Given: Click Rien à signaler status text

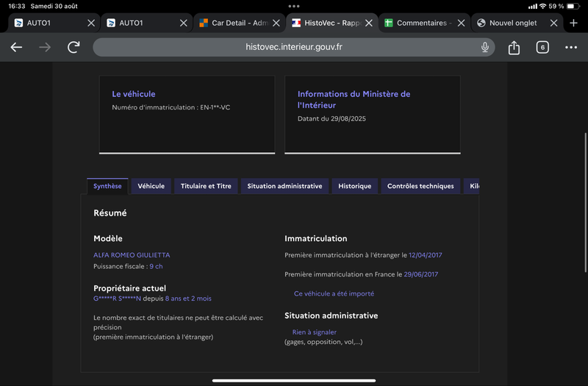Looking at the screenshot, I should pos(315,332).
